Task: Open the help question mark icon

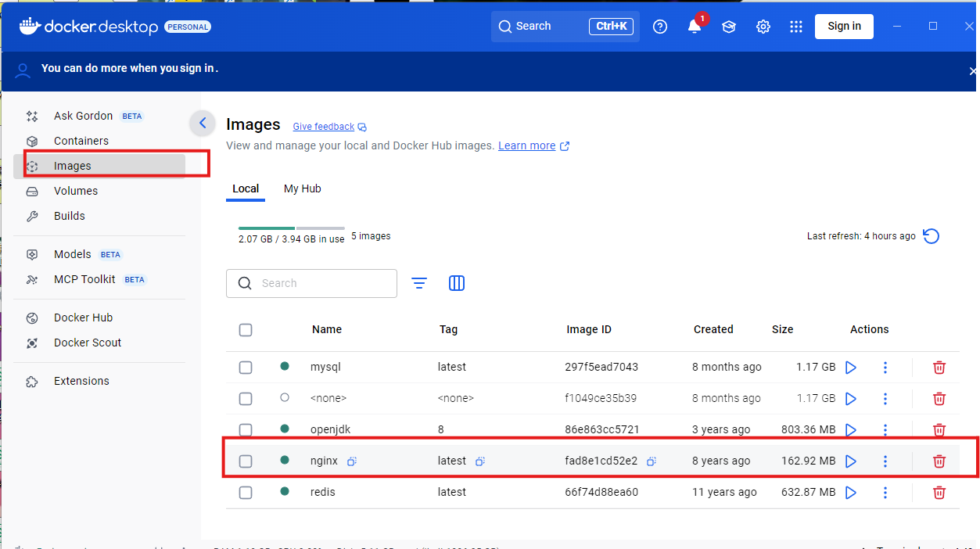Action: [660, 27]
